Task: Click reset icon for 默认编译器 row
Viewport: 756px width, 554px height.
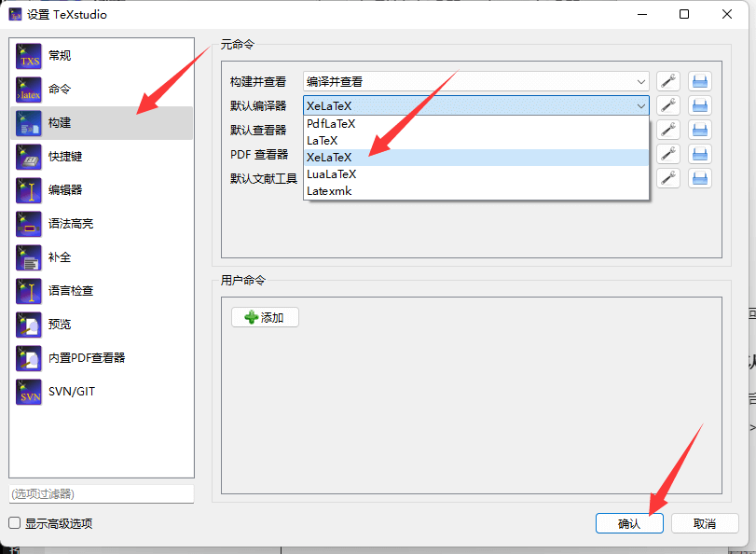Action: [x=699, y=105]
